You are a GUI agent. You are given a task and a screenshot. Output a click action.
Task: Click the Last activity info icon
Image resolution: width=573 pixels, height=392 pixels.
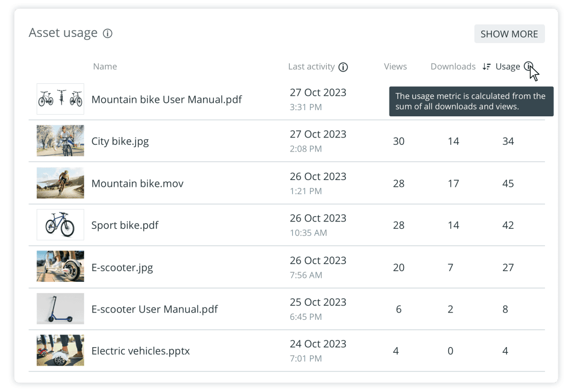[x=344, y=67]
